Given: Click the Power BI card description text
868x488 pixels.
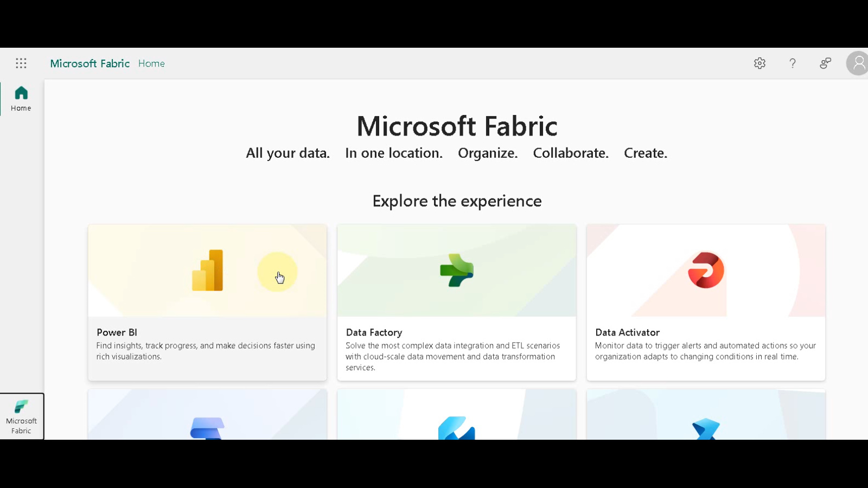Looking at the screenshot, I should [x=206, y=351].
